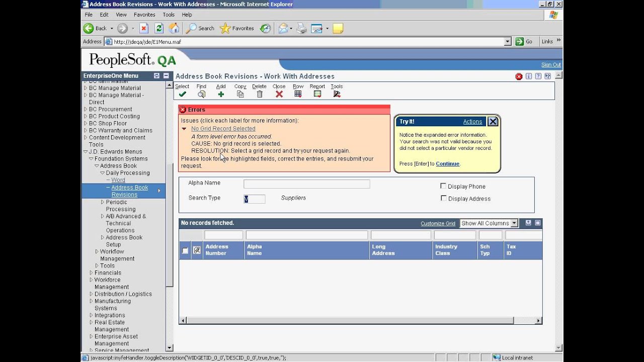Enable the Display Phone checkbox
The height and width of the screenshot is (362, 644).
click(443, 186)
